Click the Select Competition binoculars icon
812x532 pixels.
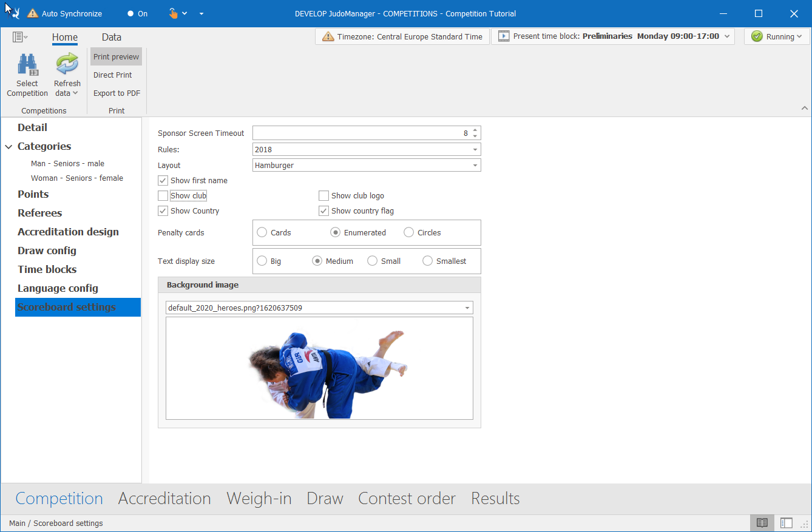27,65
